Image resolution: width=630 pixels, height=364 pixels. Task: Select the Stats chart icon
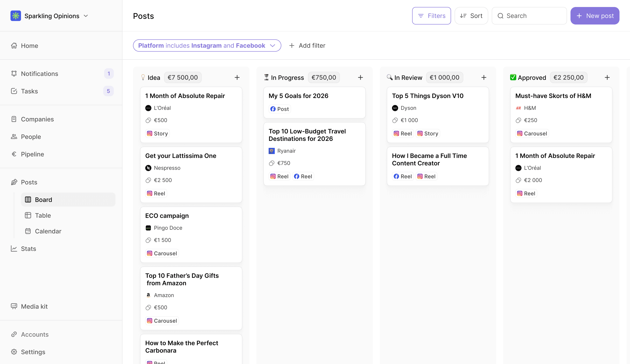[14, 248]
